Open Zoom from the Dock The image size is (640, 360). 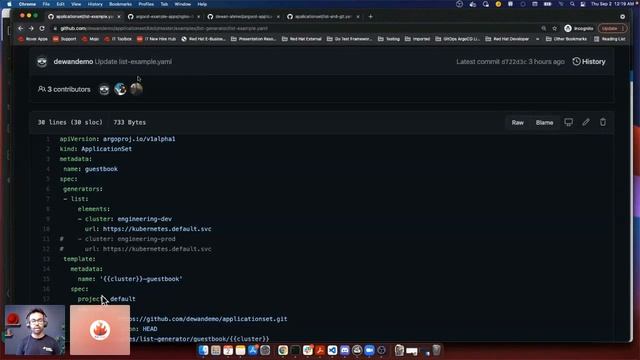pos(369,350)
